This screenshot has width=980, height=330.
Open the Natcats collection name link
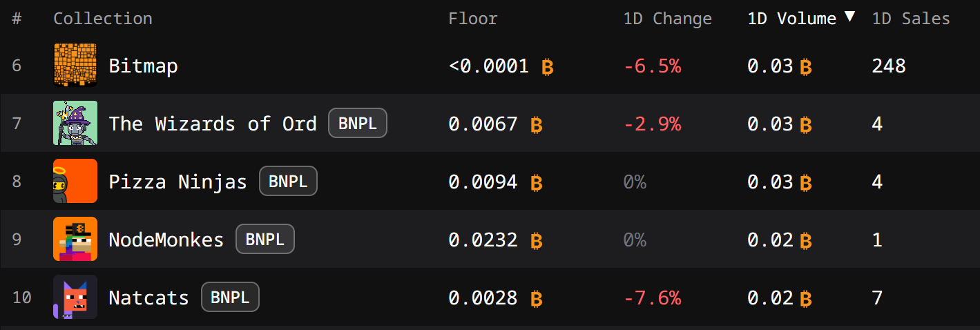pos(148,298)
